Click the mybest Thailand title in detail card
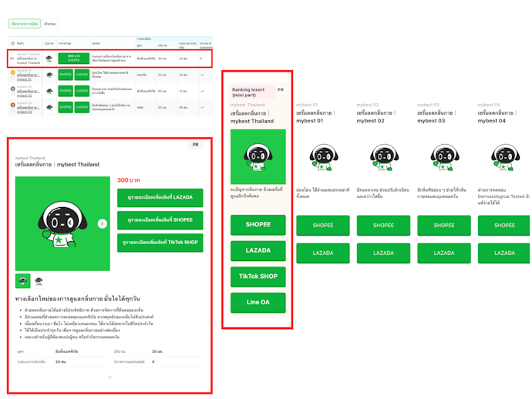532x399 pixels. click(x=57, y=164)
